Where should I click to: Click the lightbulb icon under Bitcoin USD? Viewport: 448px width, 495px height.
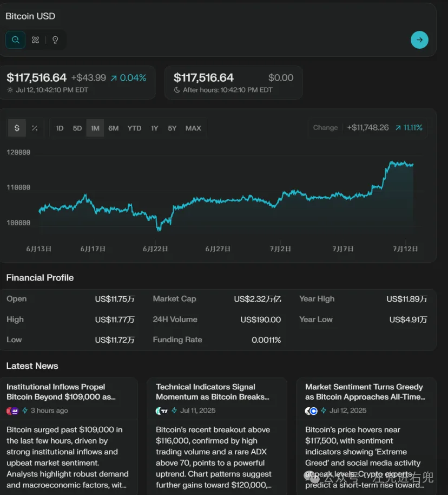55,40
